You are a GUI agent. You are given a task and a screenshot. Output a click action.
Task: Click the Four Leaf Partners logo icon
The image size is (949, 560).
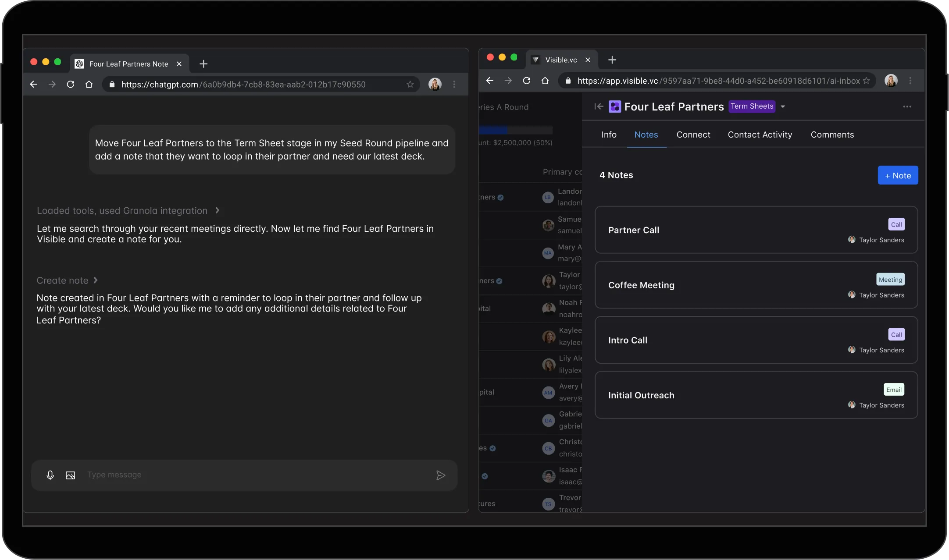615,106
